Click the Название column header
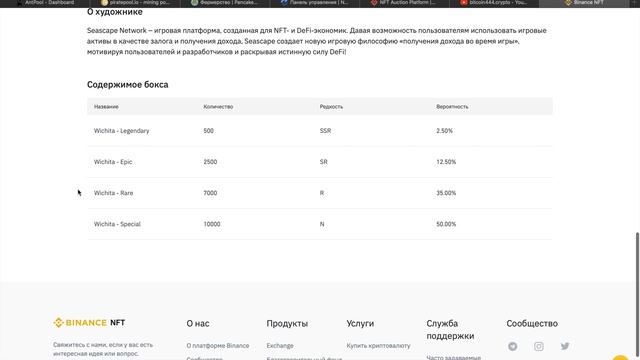Image resolution: width=640 pixels, height=360 pixels. [106, 107]
